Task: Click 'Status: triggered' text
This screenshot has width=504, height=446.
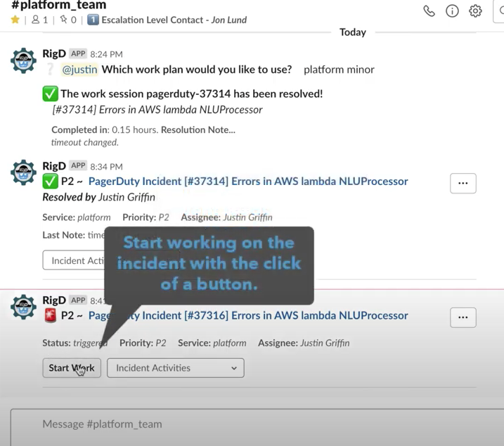Action: click(75, 343)
